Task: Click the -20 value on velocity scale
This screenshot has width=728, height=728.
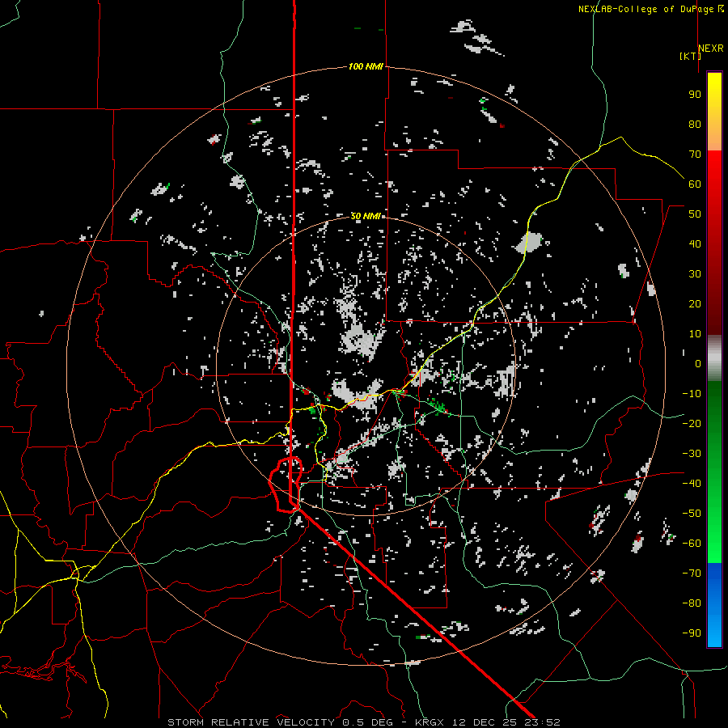Action: 692,424
